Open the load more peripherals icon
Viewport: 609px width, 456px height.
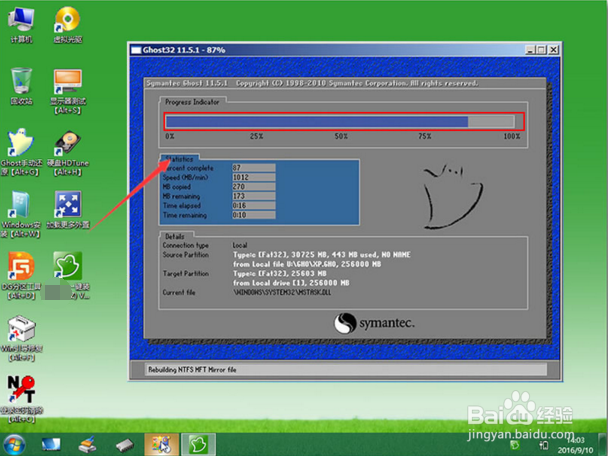[68, 209]
